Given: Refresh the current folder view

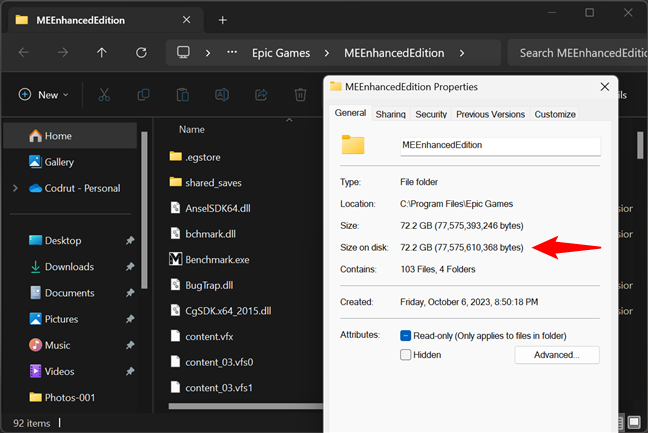Looking at the screenshot, I should pos(141,53).
